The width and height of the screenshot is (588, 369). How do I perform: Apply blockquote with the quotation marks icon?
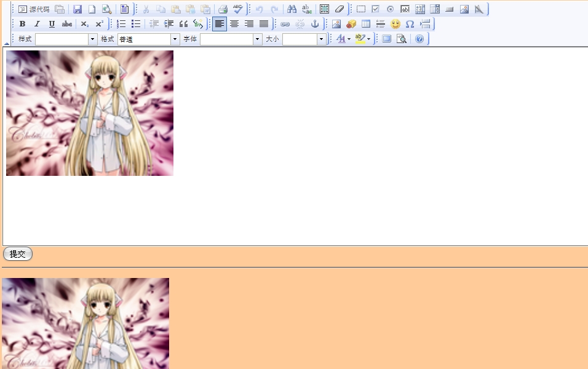(x=183, y=24)
